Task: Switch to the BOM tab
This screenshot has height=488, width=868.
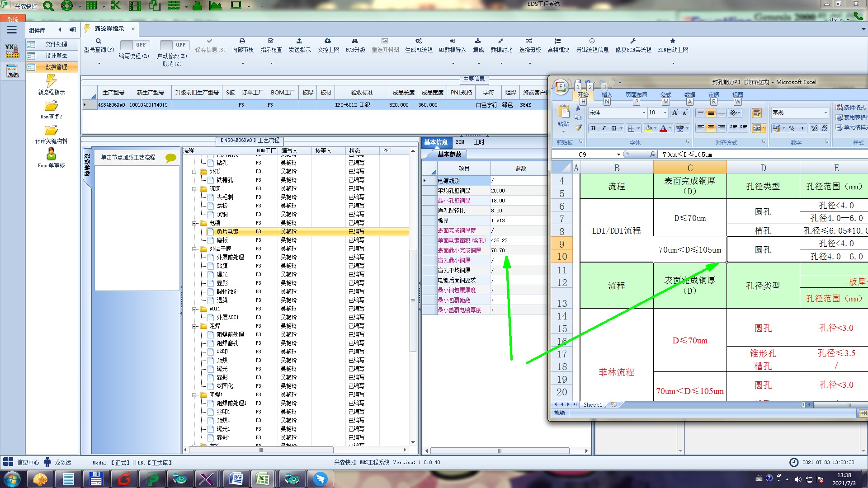Action: click(460, 142)
